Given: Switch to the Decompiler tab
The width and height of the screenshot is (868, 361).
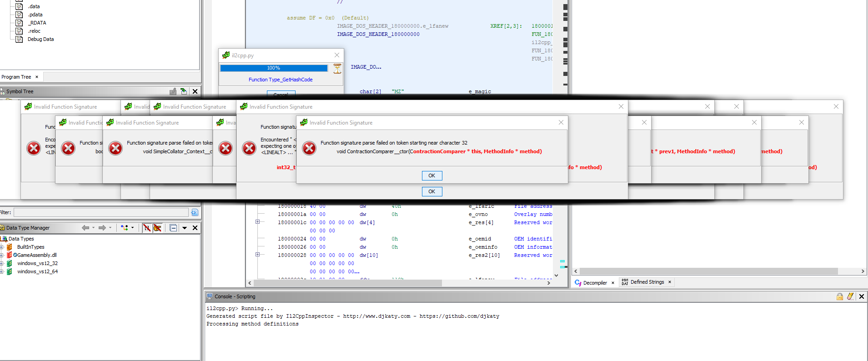Looking at the screenshot, I should click(x=595, y=283).
